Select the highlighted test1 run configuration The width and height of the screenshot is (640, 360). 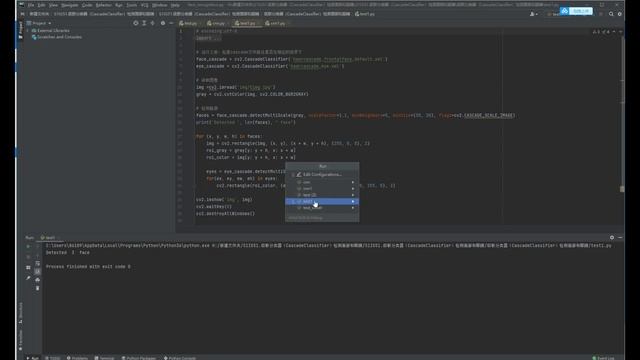point(322,201)
